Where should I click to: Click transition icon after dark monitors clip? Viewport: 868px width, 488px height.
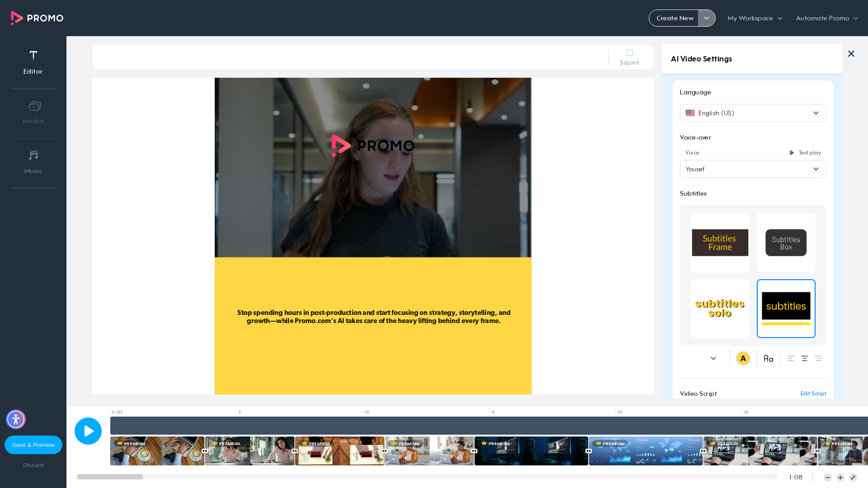point(589,451)
